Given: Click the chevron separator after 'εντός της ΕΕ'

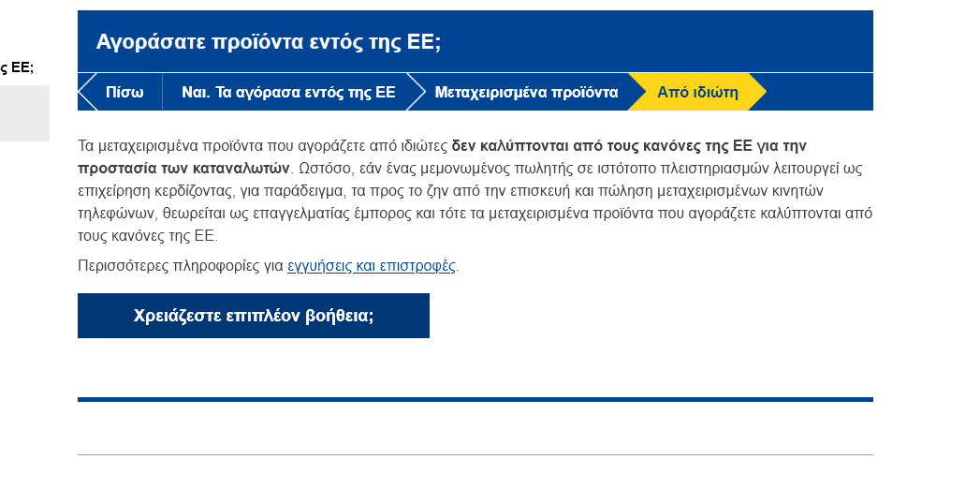Looking at the screenshot, I should 417,93.
